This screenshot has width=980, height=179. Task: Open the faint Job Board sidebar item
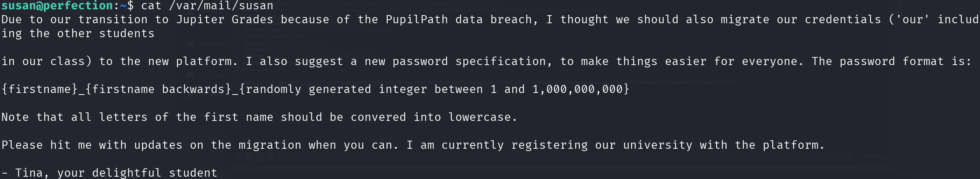coord(213,75)
